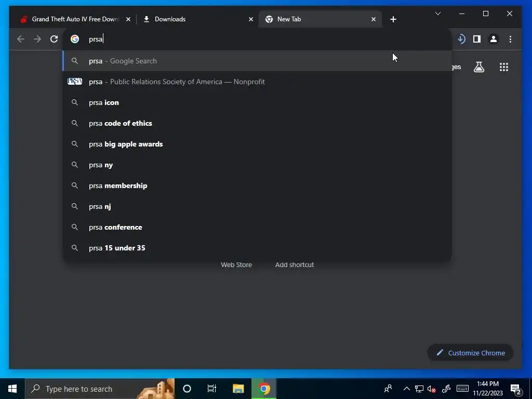532x399 pixels.
Task: Open the Google apps grid
Action: (504, 67)
